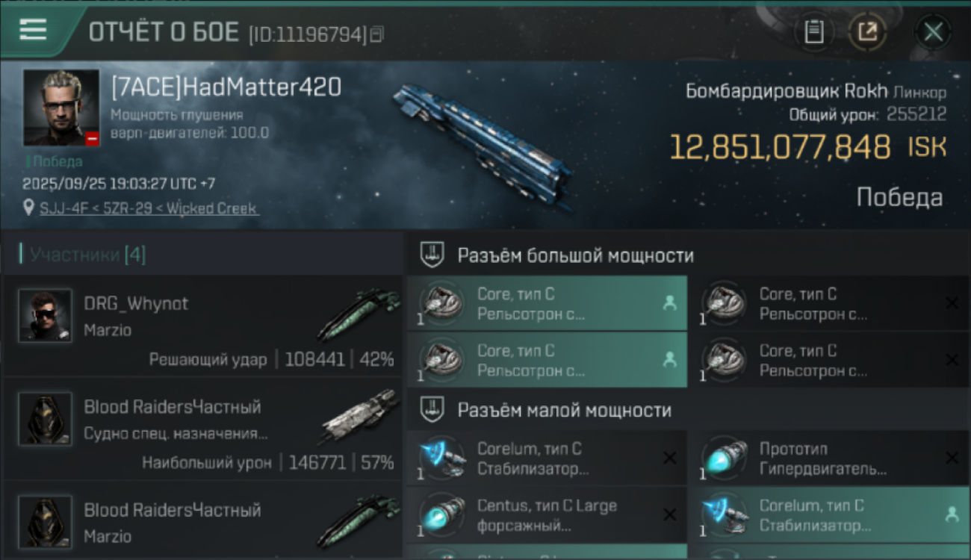Click the top-right unselected Core railgun item
This screenshot has height=560, width=971.
point(828,303)
